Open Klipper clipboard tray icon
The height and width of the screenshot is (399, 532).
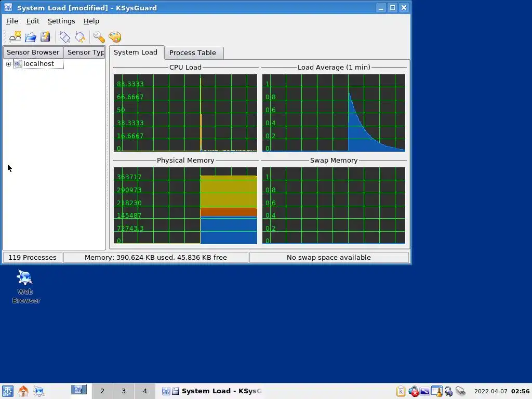[x=401, y=391]
